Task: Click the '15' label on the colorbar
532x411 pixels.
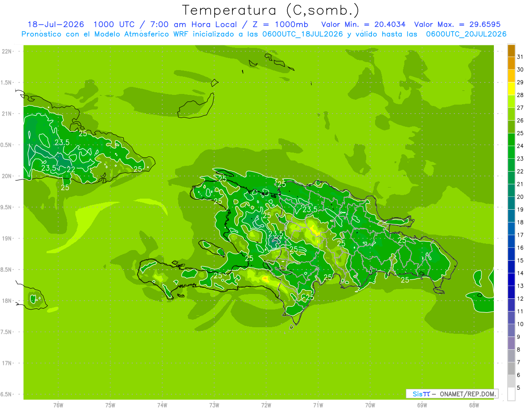Action: point(520,261)
